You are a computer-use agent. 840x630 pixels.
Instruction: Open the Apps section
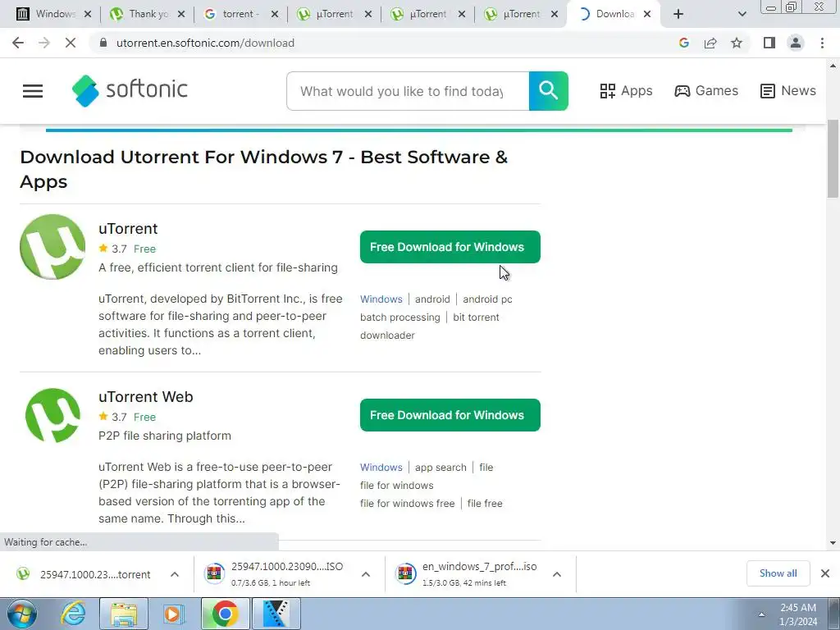(626, 90)
